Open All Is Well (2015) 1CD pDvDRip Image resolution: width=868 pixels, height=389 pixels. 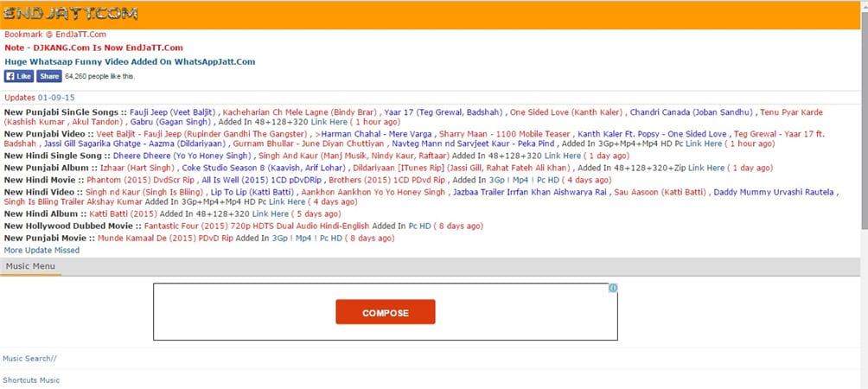click(x=261, y=181)
